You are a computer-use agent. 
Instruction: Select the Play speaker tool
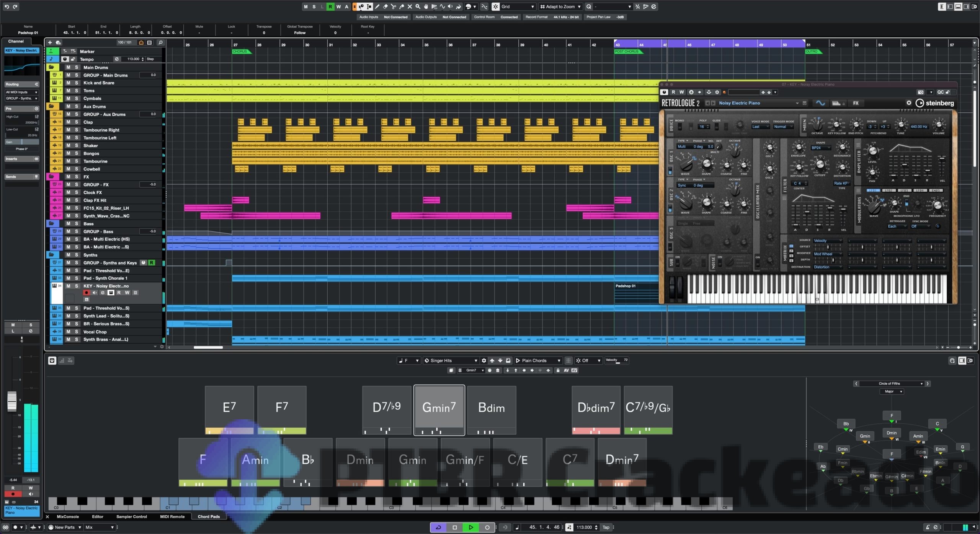tap(450, 7)
